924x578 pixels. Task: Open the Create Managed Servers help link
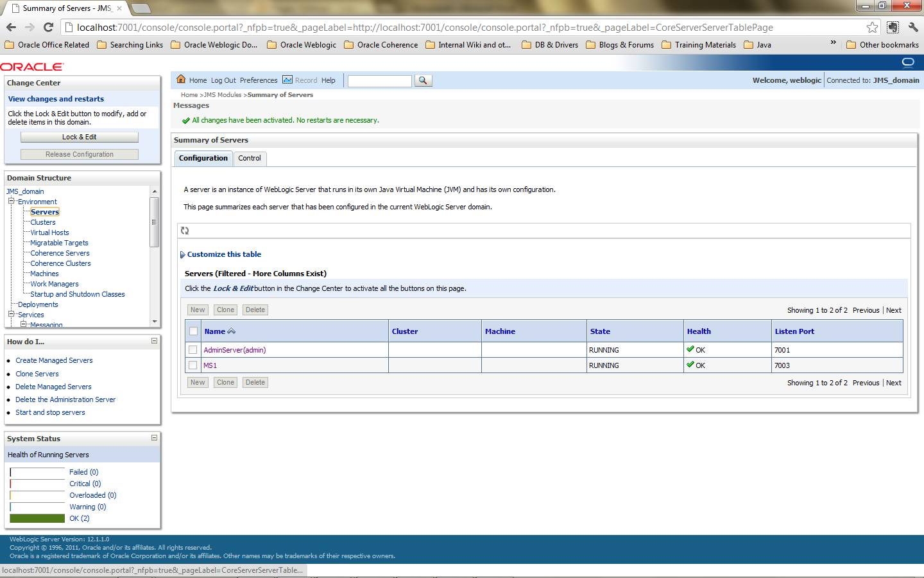(x=54, y=360)
